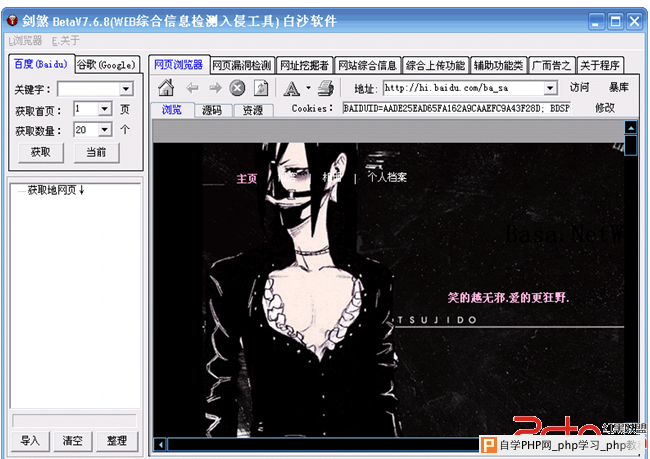Go back with the left arrow icon
This screenshot has width=650, height=459.
192,88
